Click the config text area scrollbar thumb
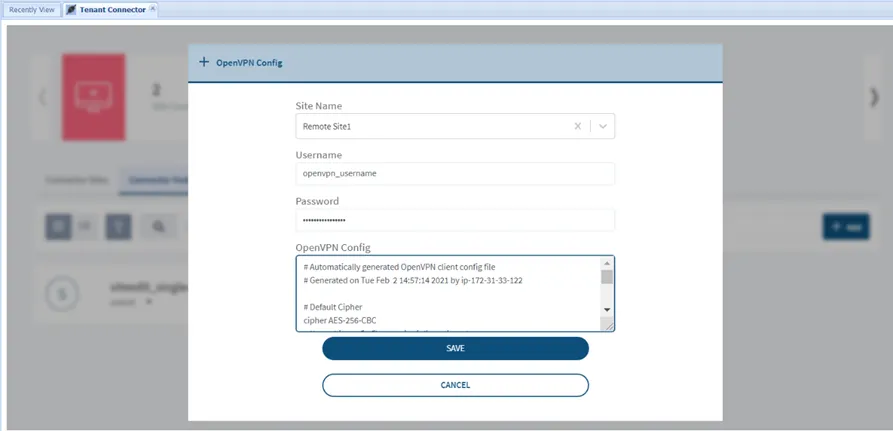 [607, 277]
